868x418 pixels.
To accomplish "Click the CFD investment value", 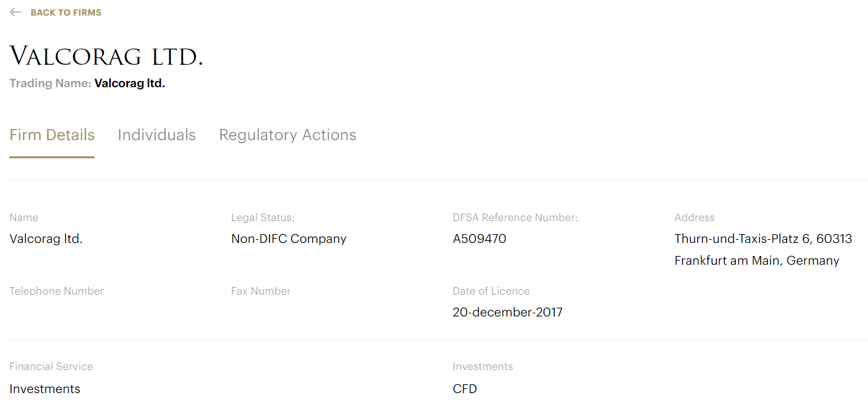I will pos(465,389).
